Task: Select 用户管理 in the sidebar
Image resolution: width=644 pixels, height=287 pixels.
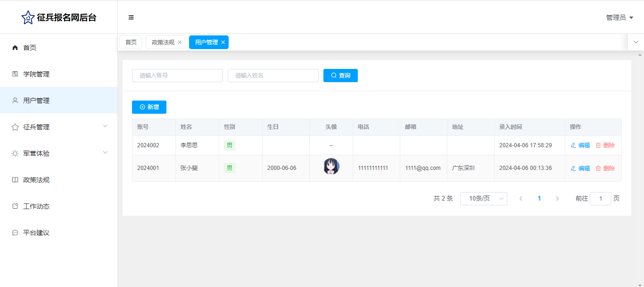Action: tap(36, 101)
